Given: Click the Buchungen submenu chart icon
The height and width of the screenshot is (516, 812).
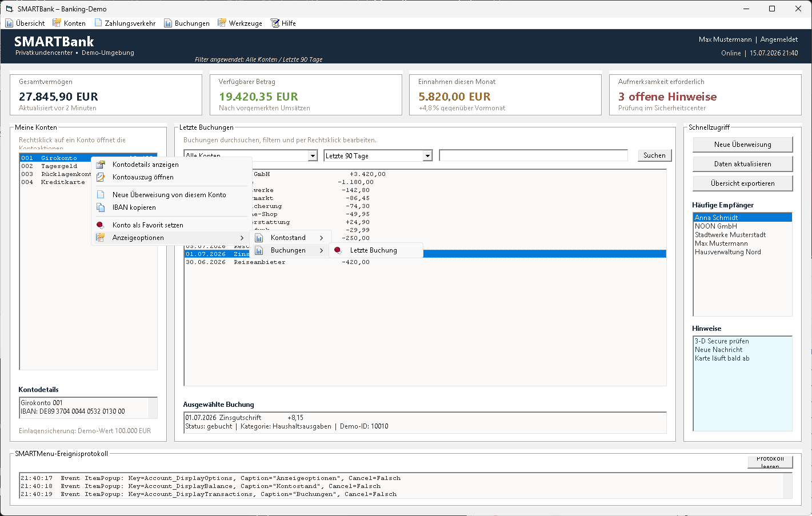Looking at the screenshot, I should tap(259, 250).
